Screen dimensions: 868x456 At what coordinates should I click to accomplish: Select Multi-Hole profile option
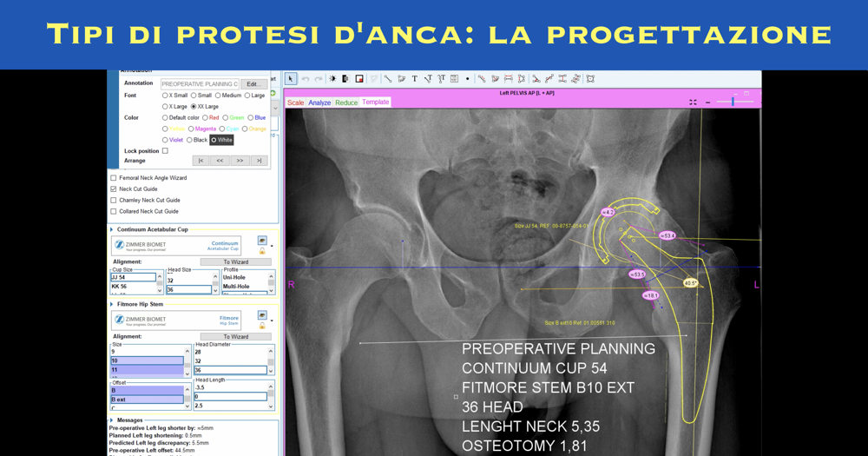(244, 287)
